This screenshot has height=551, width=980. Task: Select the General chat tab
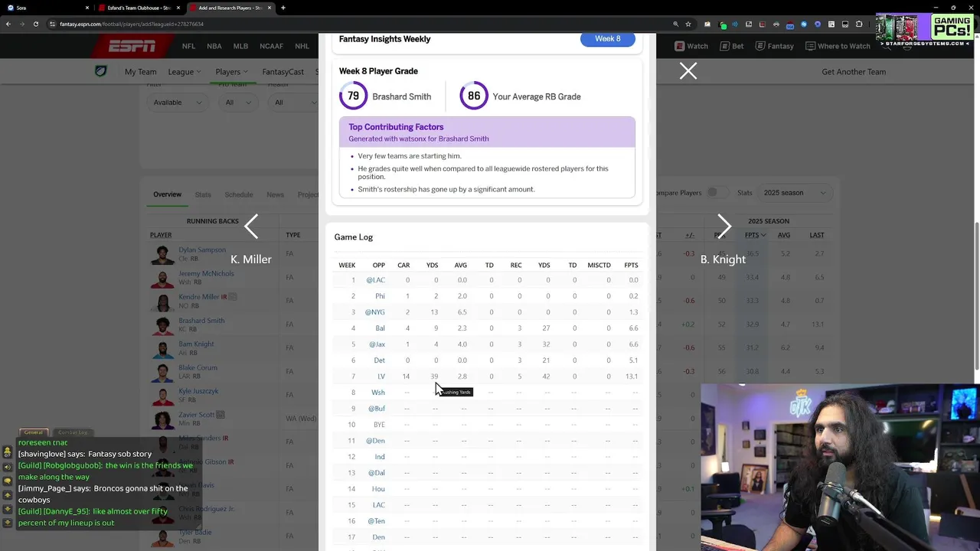click(33, 432)
